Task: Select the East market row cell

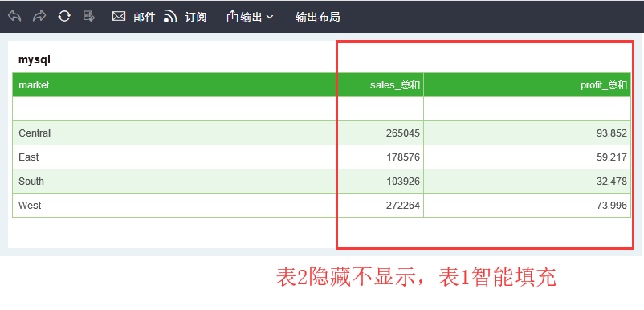Action: pos(116,157)
